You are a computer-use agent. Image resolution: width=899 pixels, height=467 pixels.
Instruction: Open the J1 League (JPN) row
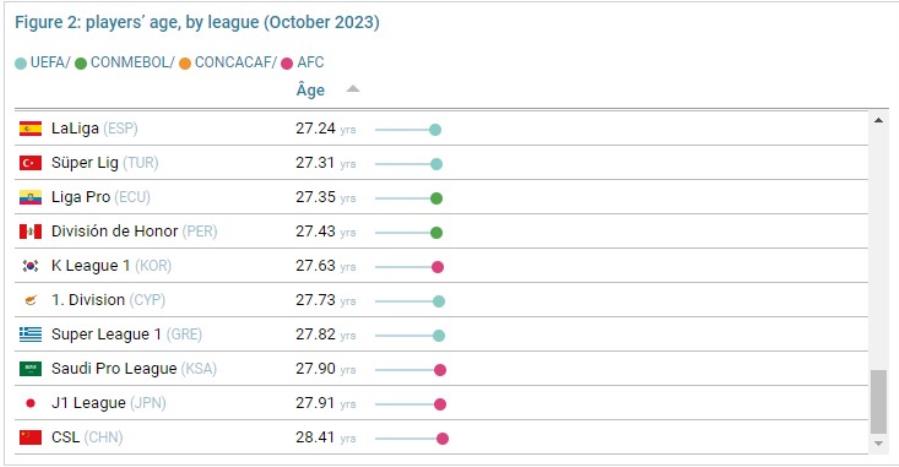441,403
